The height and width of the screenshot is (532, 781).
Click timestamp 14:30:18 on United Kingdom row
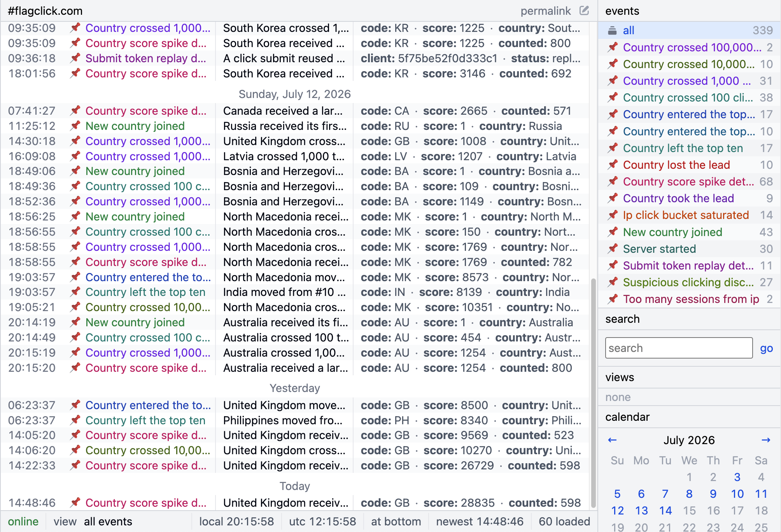(32, 141)
